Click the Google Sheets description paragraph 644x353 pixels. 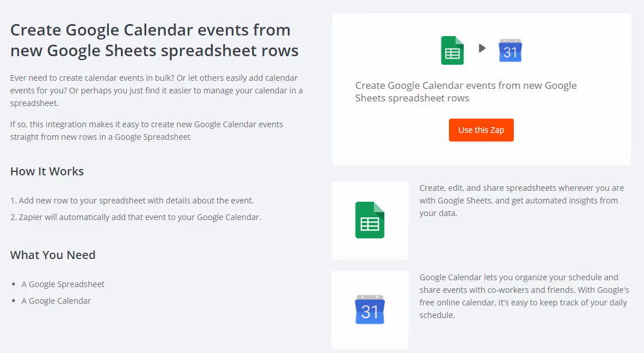coord(522,201)
